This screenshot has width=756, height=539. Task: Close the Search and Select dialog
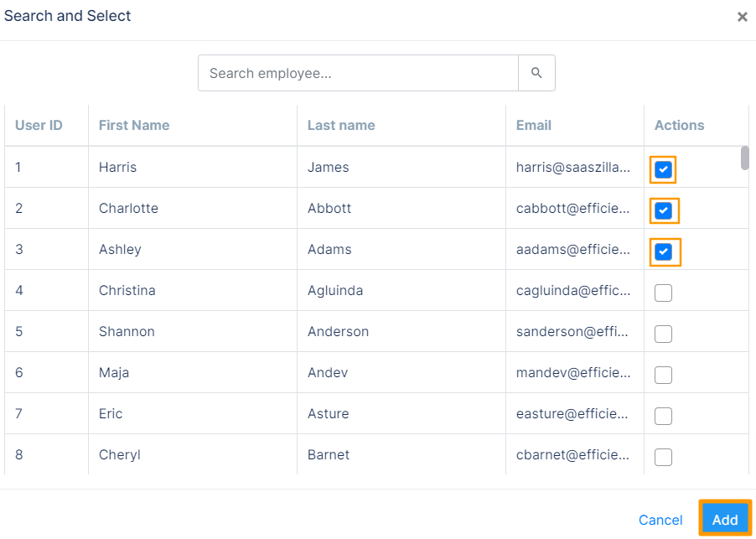pyautogui.click(x=742, y=17)
